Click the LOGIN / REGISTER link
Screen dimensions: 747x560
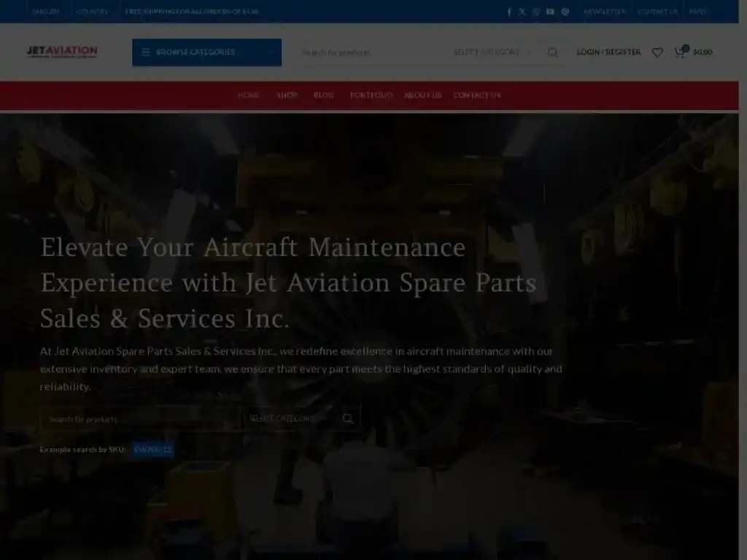click(x=608, y=52)
